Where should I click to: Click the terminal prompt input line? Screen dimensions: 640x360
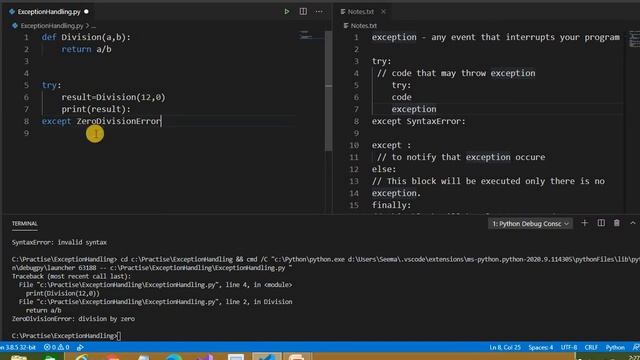pyautogui.click(x=66, y=336)
